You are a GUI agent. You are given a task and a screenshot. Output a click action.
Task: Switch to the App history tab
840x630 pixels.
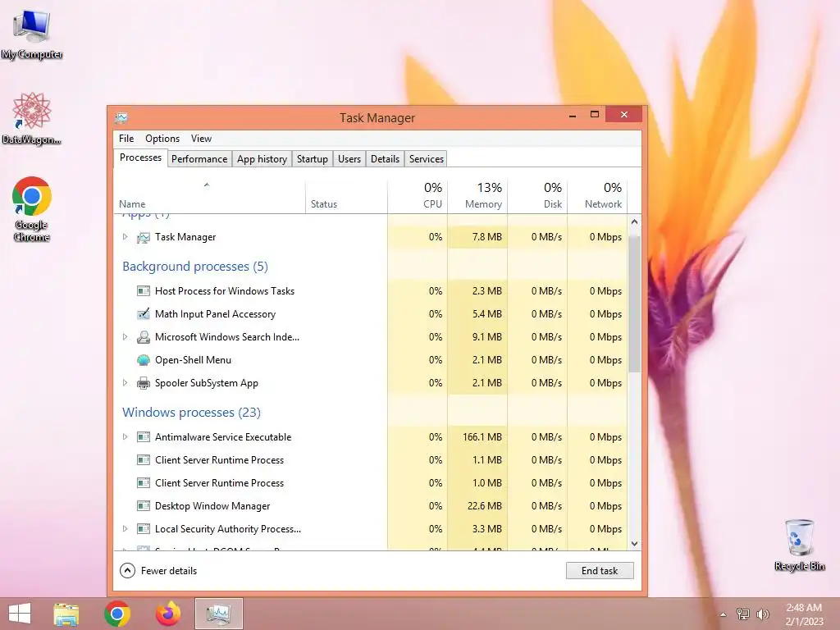[262, 159]
